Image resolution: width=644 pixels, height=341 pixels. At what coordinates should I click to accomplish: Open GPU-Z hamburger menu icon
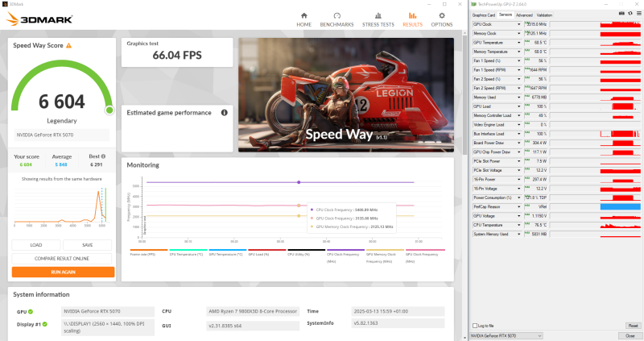tap(638, 14)
